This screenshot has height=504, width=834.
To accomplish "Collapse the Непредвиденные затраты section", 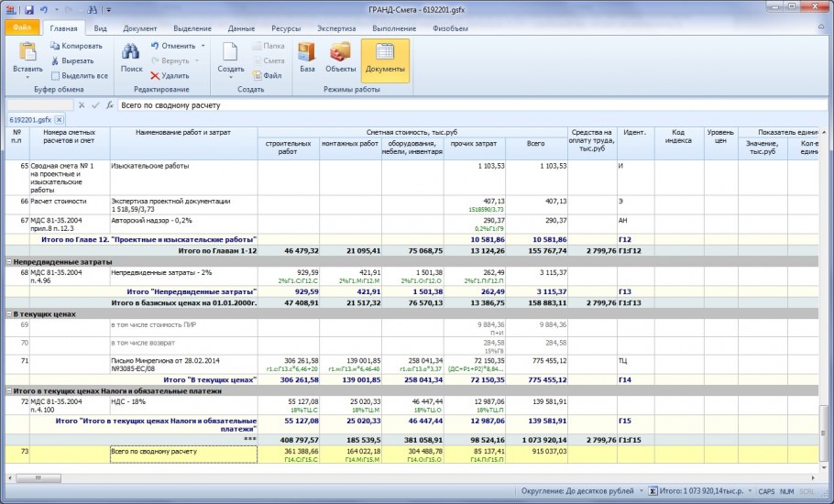I will [7, 262].
